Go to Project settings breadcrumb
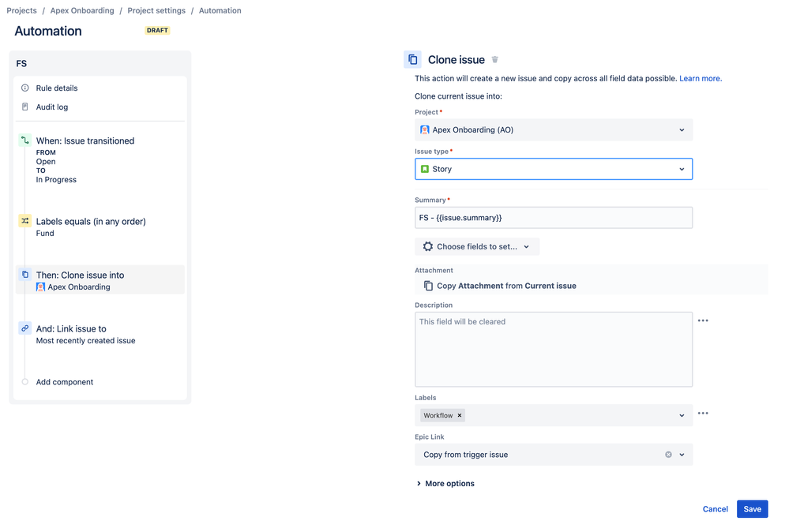This screenshot has width=789, height=532. [156, 10]
